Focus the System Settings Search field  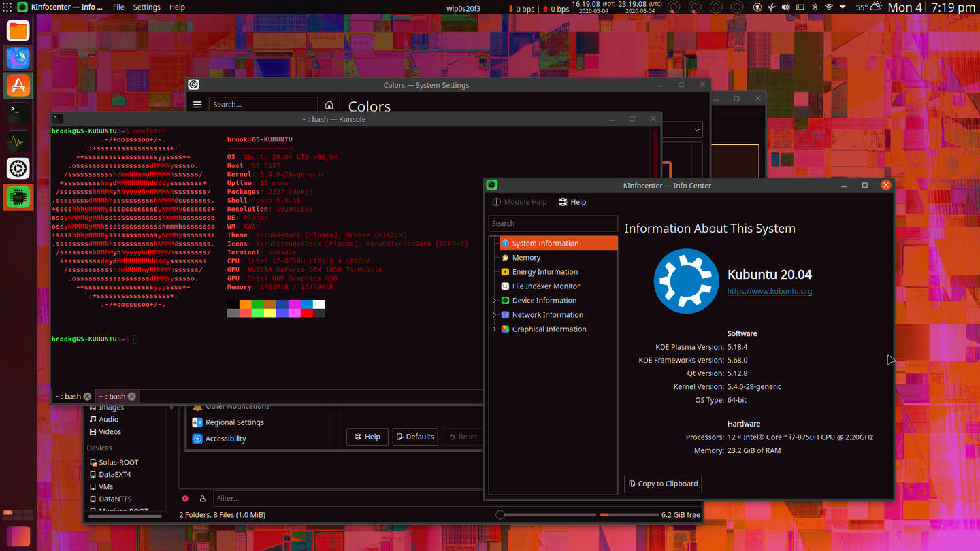pos(263,105)
